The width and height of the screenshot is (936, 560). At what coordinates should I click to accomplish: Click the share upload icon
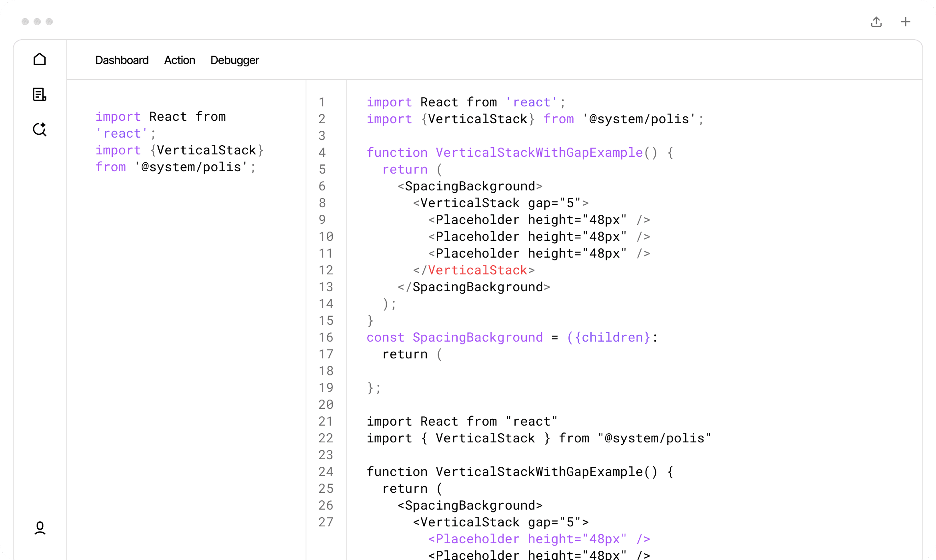pyautogui.click(x=876, y=22)
